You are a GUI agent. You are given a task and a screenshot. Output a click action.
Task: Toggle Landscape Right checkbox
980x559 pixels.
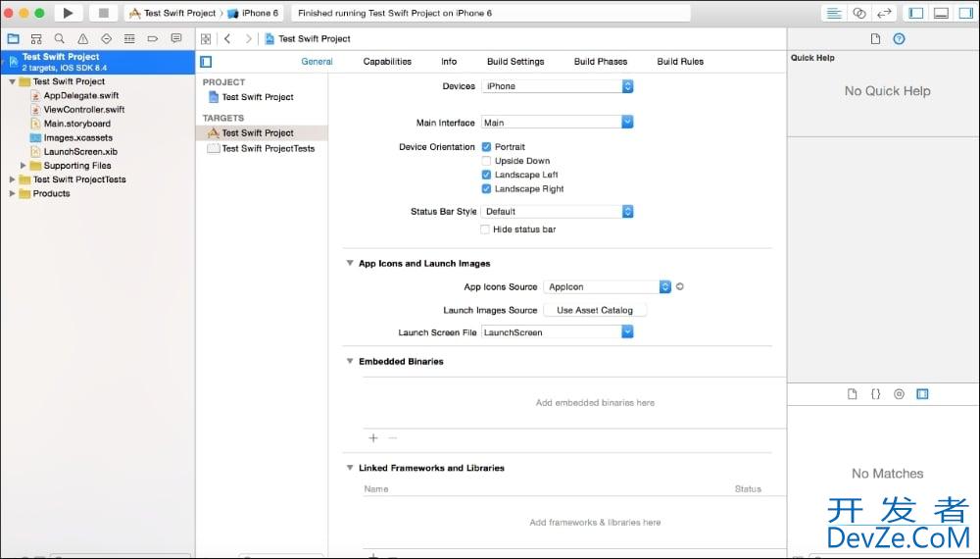coord(486,189)
